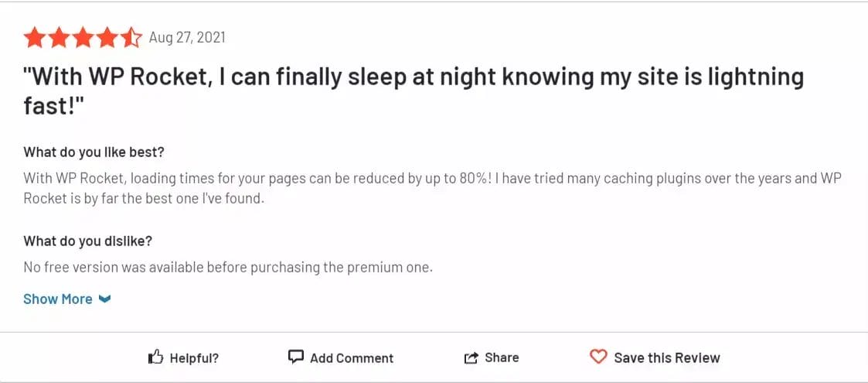Click the "What do you like best?" heading
868x383 pixels.
94,151
